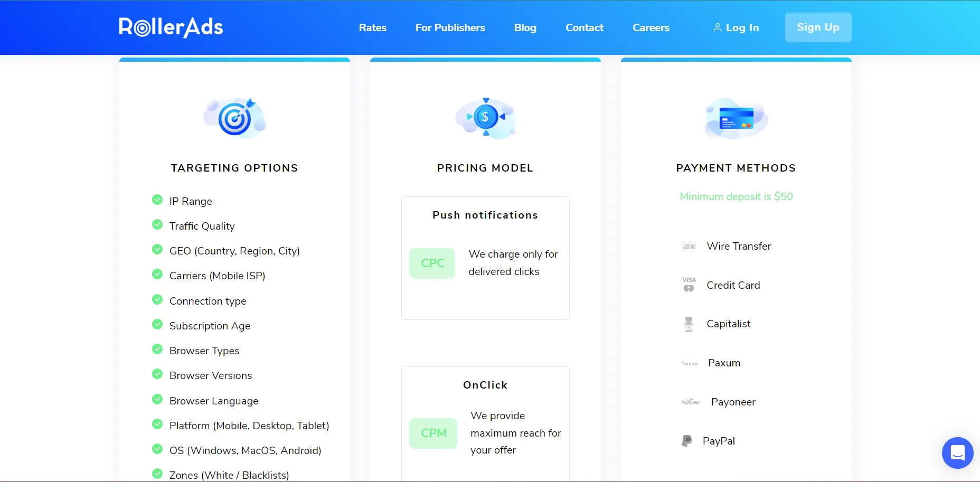This screenshot has height=482, width=980.
Task: Click the 'Browser Versions' text
Action: 211,375
